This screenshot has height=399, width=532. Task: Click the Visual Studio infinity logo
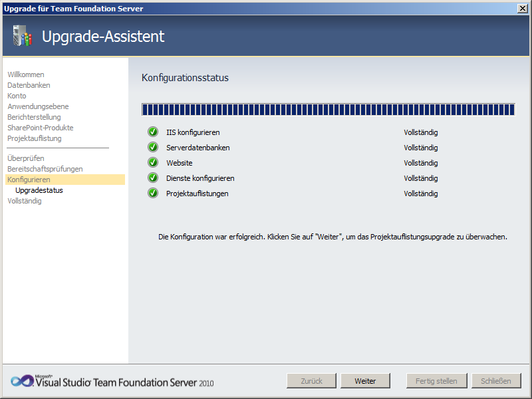pyautogui.click(x=21, y=381)
